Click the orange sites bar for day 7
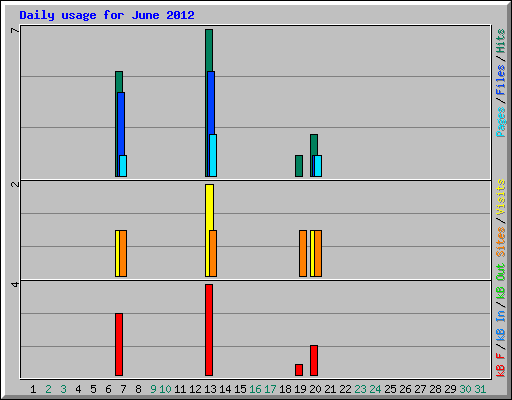 123,253
